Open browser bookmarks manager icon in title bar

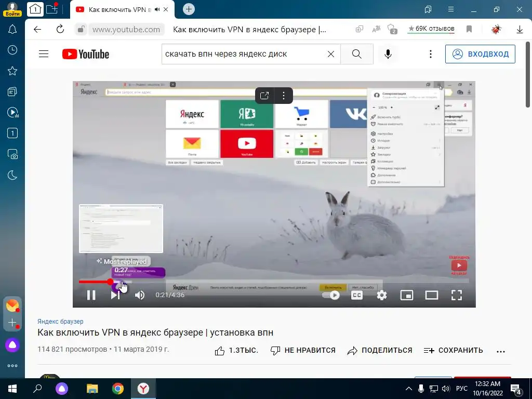pos(428,9)
